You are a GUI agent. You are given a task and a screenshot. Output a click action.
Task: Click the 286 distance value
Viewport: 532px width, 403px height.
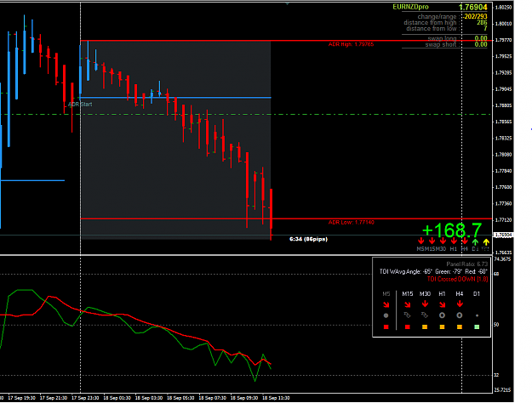pyautogui.click(x=482, y=22)
